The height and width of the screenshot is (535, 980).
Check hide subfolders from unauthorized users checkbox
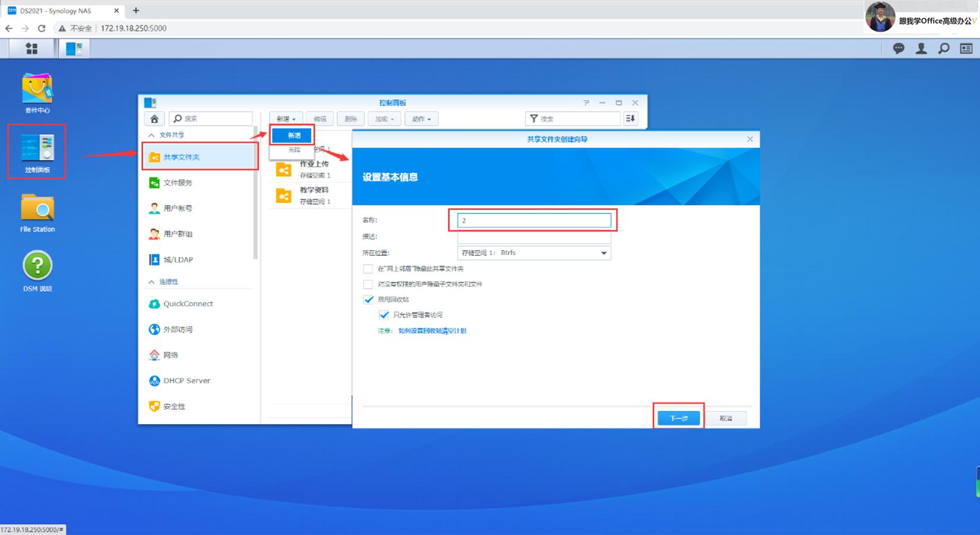pos(368,284)
